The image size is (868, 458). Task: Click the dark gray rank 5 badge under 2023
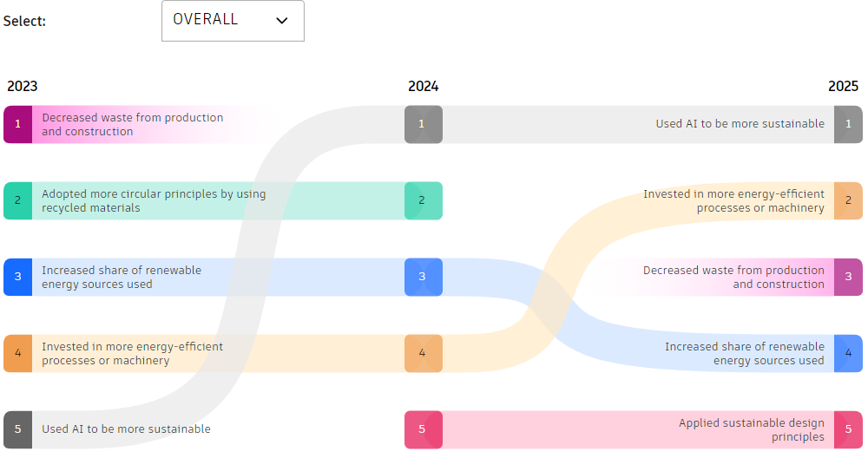click(x=17, y=429)
